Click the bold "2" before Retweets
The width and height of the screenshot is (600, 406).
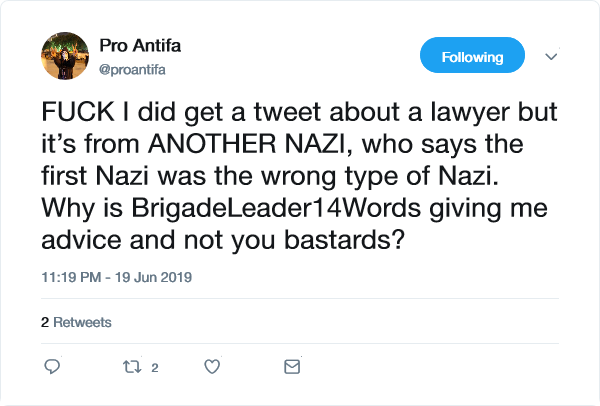(44, 323)
